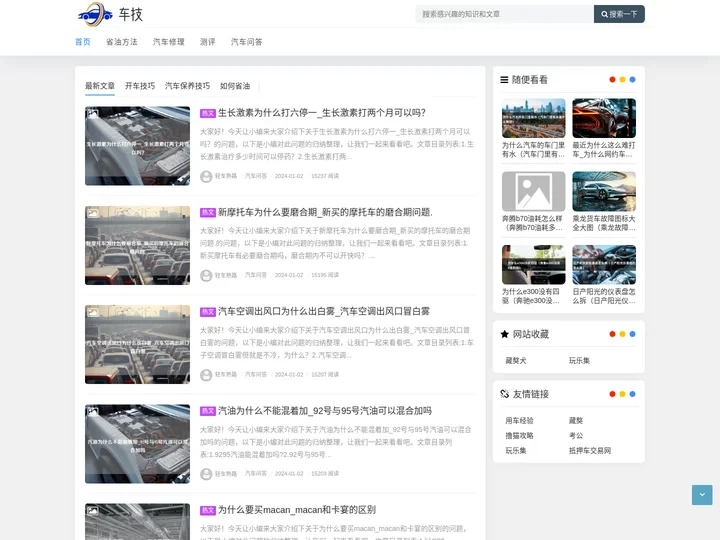
Task: Click 热文 badge on 新摩托车 article
Action: [x=208, y=213]
